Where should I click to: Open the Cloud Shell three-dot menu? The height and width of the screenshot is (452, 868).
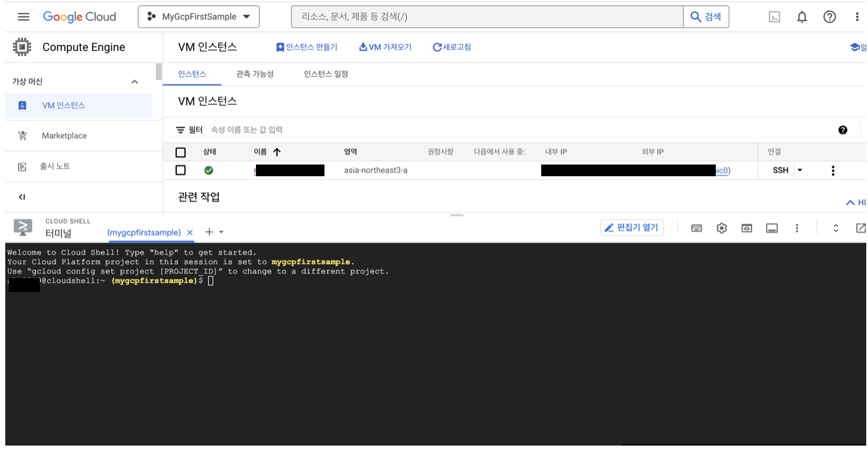point(797,228)
